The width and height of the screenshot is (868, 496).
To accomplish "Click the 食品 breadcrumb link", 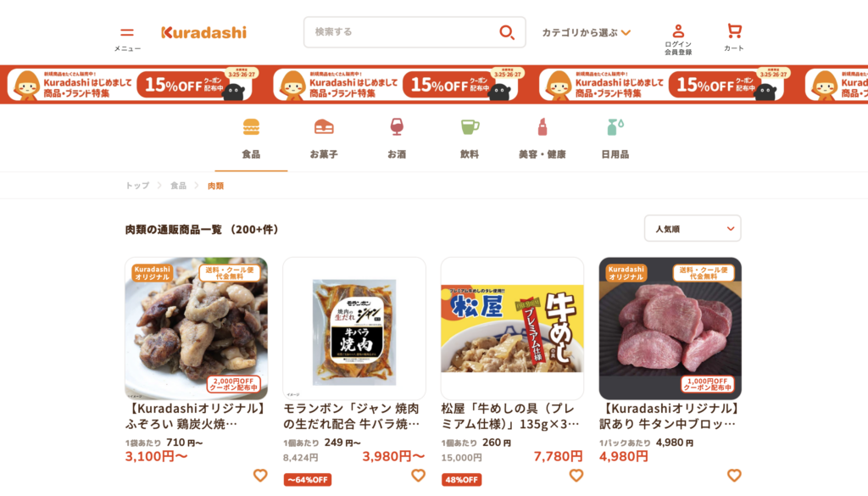I will [x=178, y=186].
